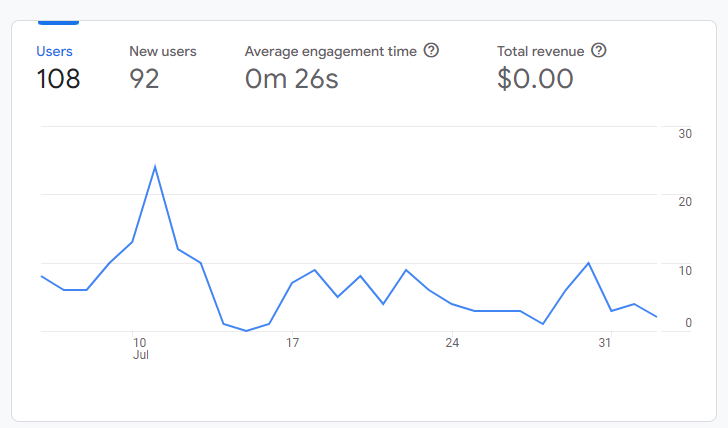Open help icon beside Total revenue
This screenshot has width=728, height=428.
click(598, 50)
